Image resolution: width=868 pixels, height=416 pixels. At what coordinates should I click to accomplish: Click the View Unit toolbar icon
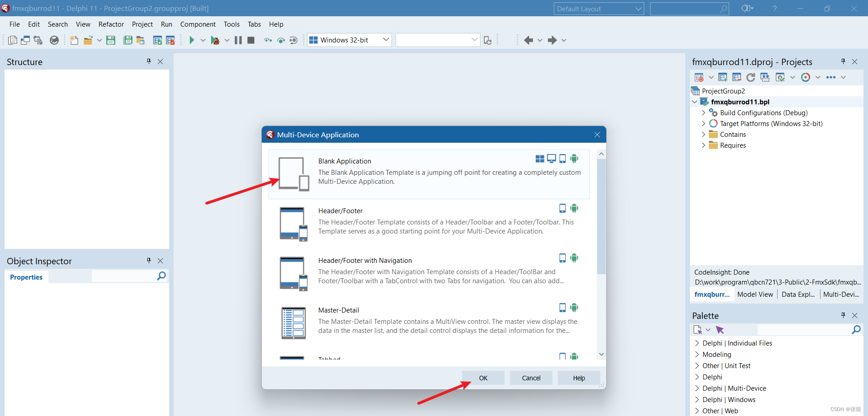point(13,40)
